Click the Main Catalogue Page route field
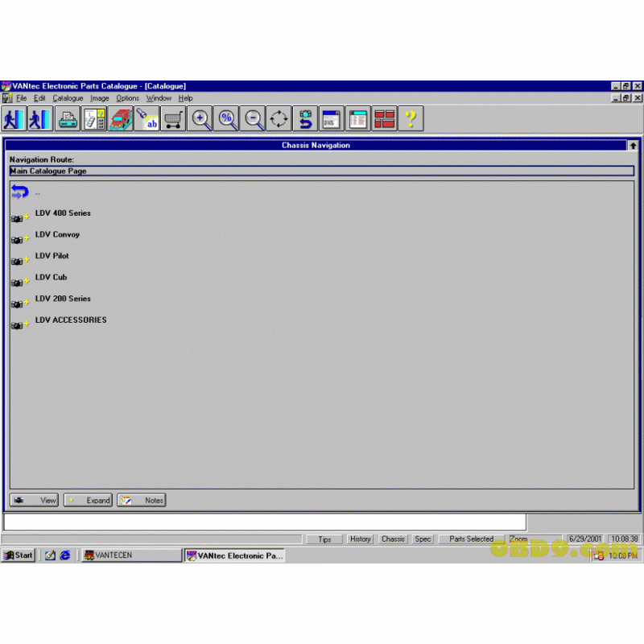 tap(321, 171)
